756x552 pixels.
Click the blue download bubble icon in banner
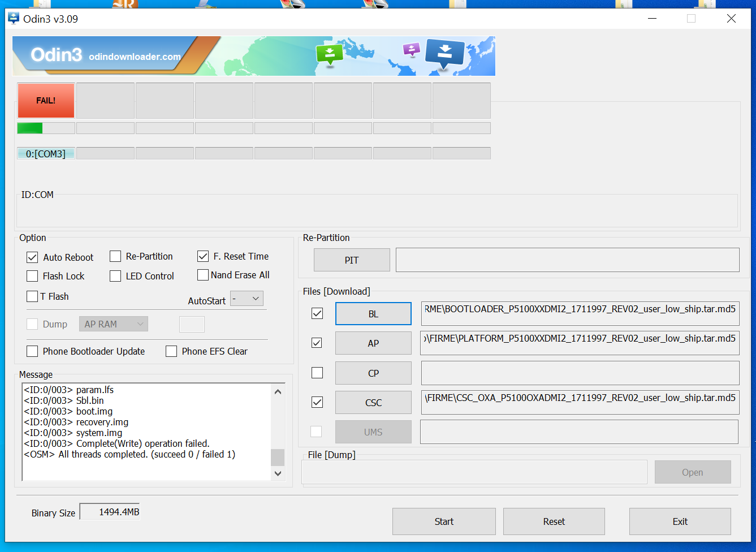[x=444, y=53]
